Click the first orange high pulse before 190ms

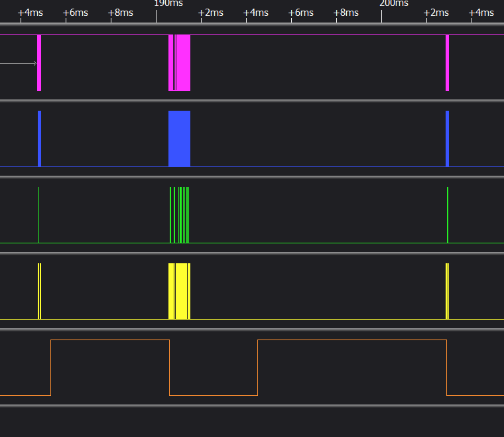coord(110,367)
